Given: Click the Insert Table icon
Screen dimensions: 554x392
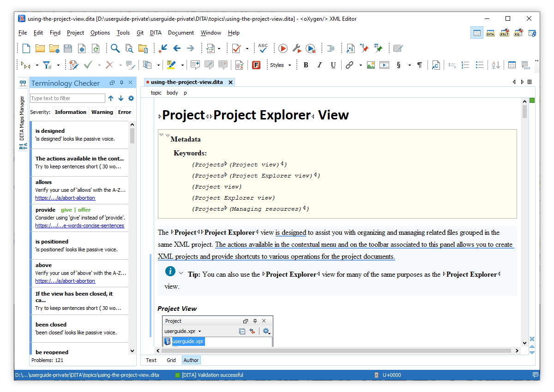Looking at the screenshot, I should [x=512, y=65].
